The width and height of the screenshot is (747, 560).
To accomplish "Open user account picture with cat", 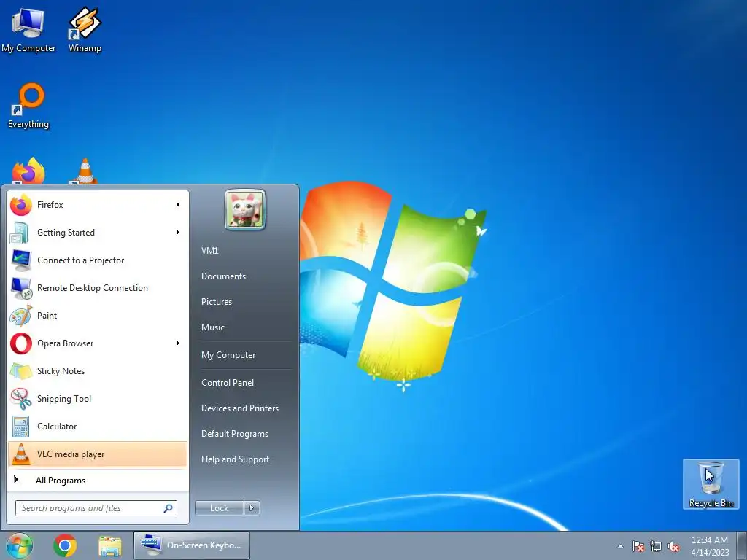I will [x=245, y=209].
